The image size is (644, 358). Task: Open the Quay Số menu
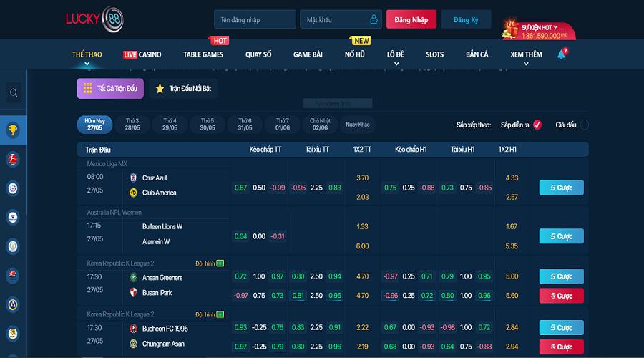[258, 54]
